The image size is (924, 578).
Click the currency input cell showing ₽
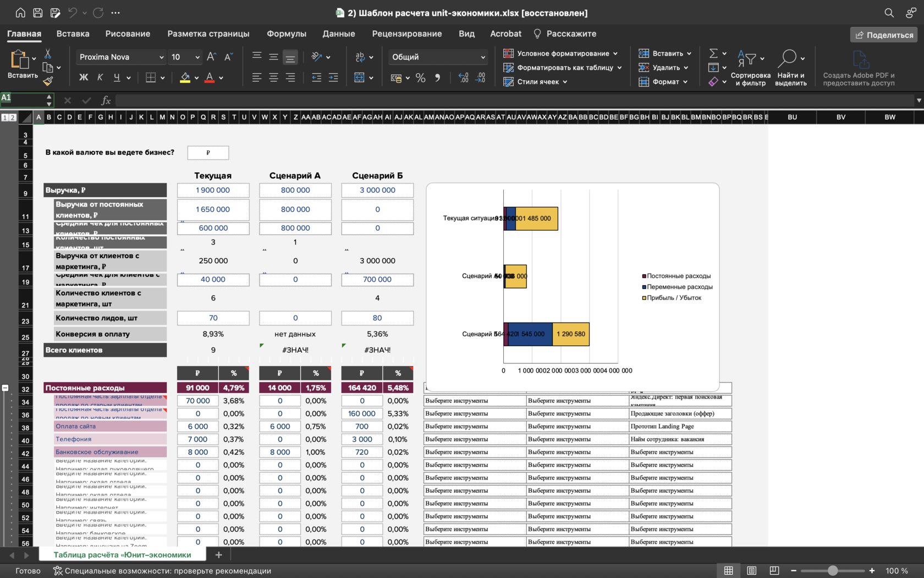[x=208, y=152]
